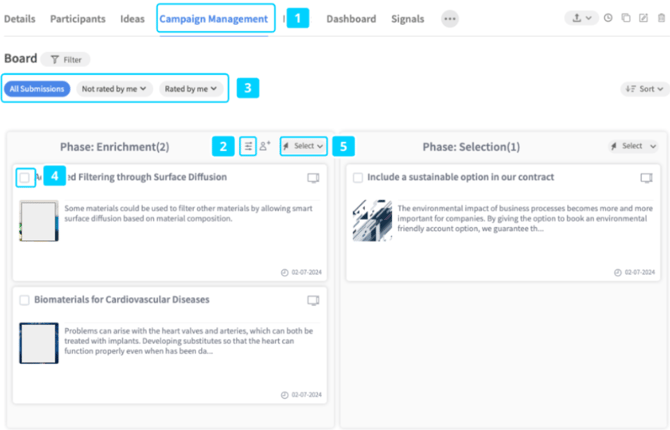Click the edit pencil icon
The width and height of the screenshot is (670, 430).
[643, 18]
